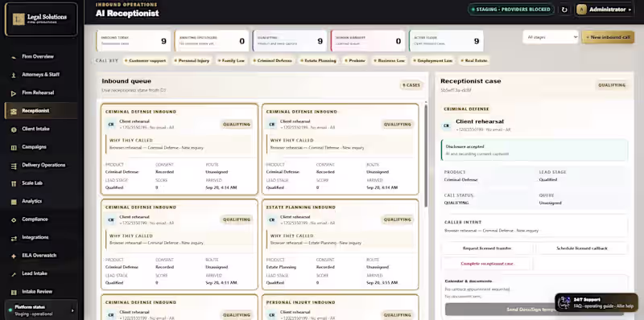This screenshot has height=320, width=644.
Task: Click the Staging Providers Blocked badge
Action: (x=511, y=10)
